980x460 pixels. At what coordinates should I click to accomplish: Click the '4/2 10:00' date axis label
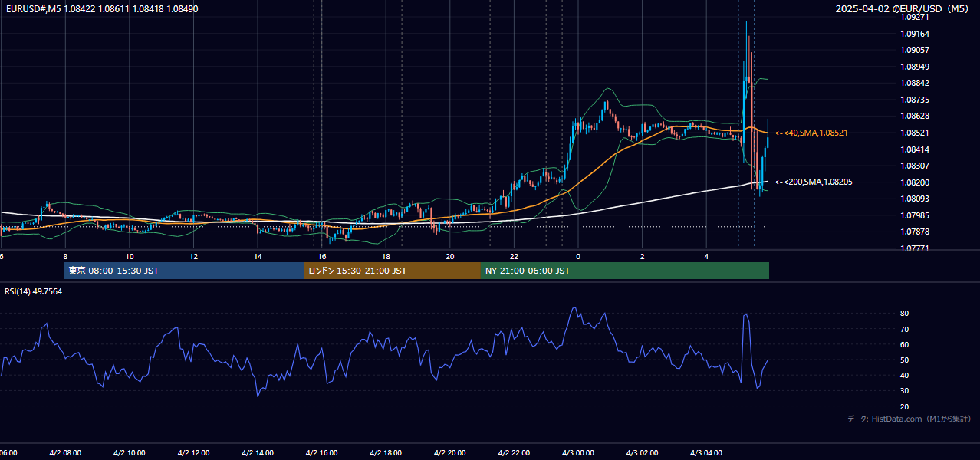(130, 453)
